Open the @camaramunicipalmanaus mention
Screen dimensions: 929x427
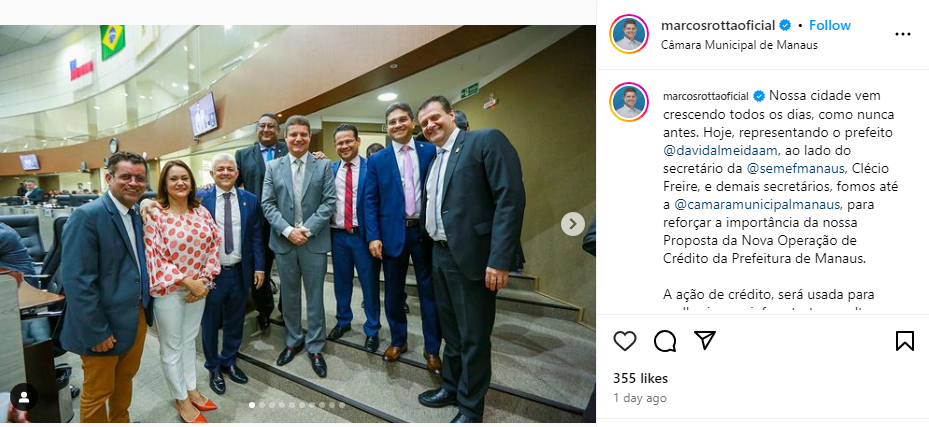click(x=757, y=205)
